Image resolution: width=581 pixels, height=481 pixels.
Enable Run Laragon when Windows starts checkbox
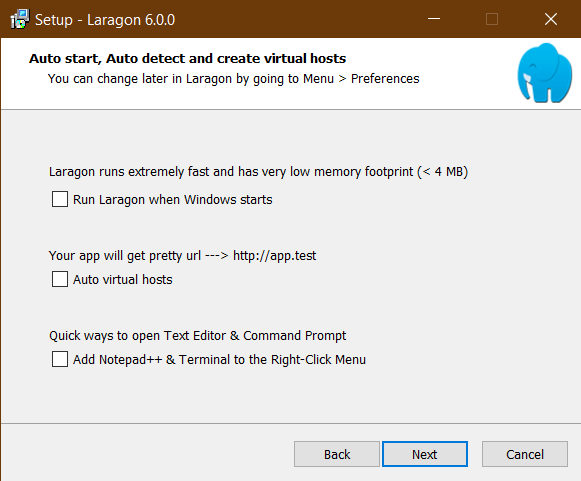[x=60, y=199]
